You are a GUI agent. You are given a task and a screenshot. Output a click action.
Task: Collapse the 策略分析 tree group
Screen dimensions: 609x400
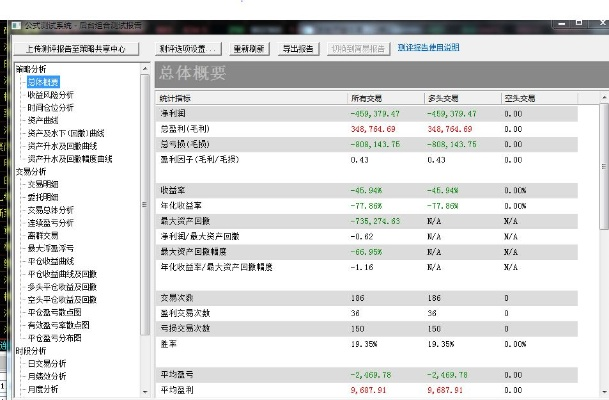click(31, 69)
